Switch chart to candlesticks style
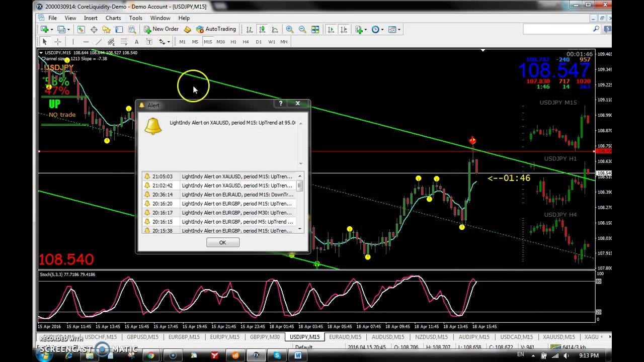Image resolution: width=644 pixels, height=362 pixels. (x=262, y=30)
